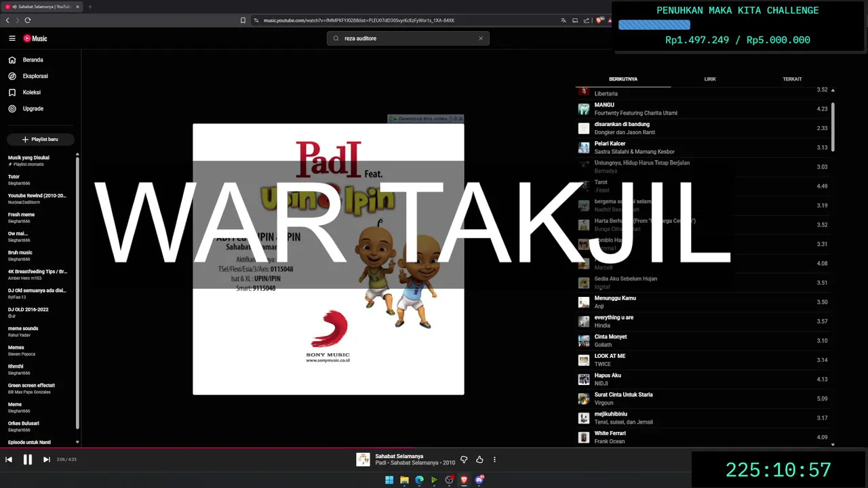
Task: Open Youtube Rewind playlist in sidebar
Action: pyautogui.click(x=38, y=199)
